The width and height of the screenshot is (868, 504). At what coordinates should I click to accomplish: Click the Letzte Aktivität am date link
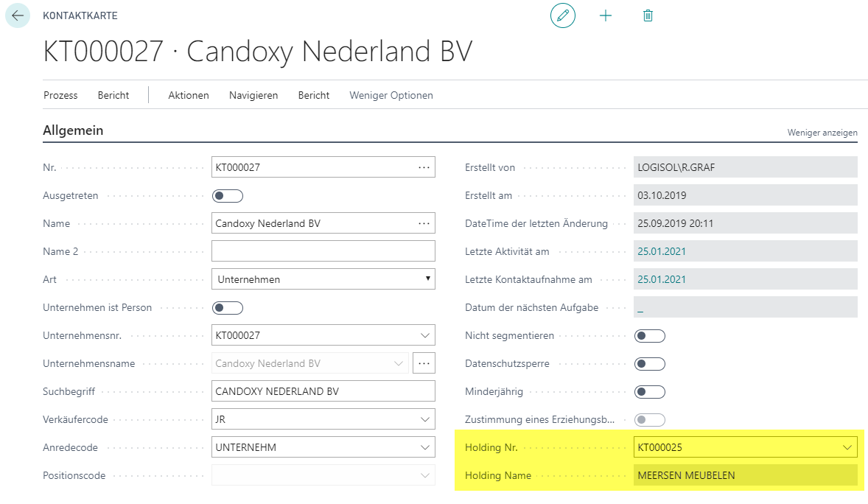[x=662, y=251]
